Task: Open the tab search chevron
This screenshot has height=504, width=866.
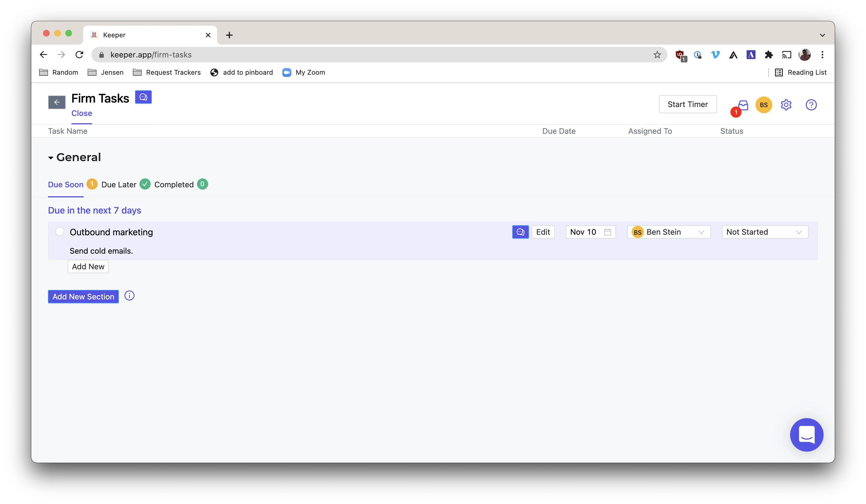Action: point(822,35)
